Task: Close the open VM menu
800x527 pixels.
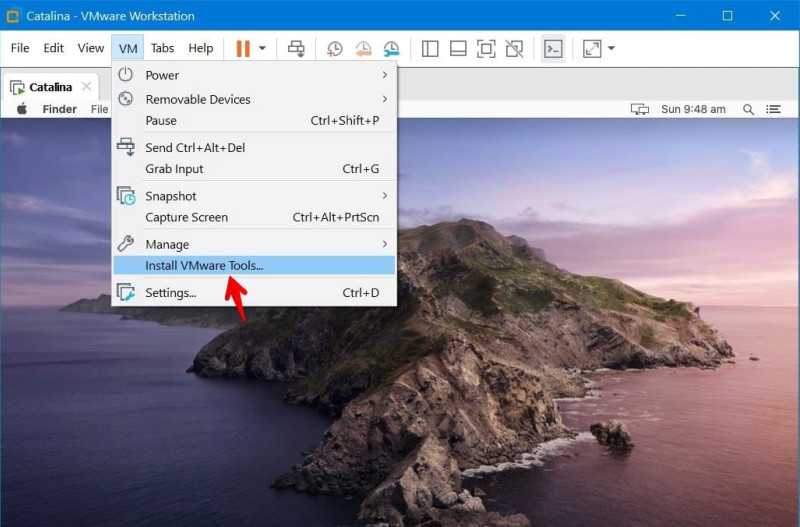Action: tap(128, 48)
